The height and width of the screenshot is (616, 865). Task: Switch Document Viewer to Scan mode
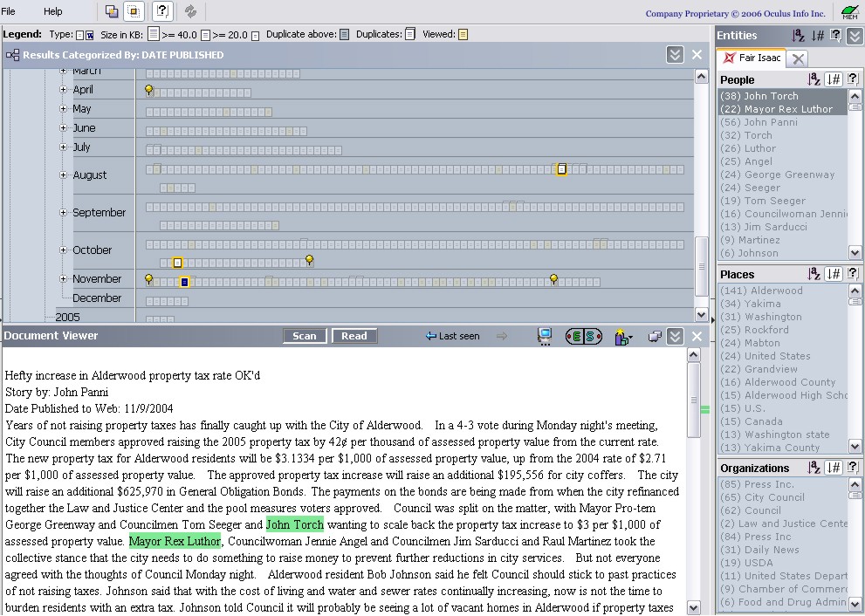coord(305,337)
